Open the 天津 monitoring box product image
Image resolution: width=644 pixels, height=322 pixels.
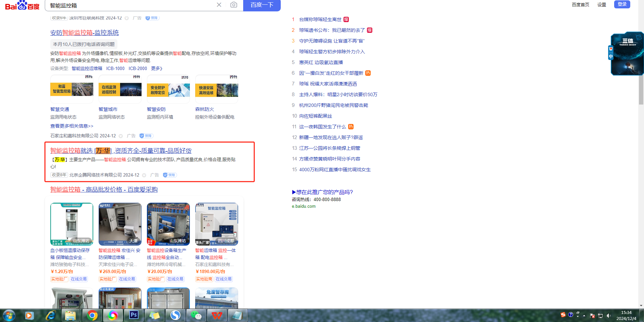pos(120,224)
